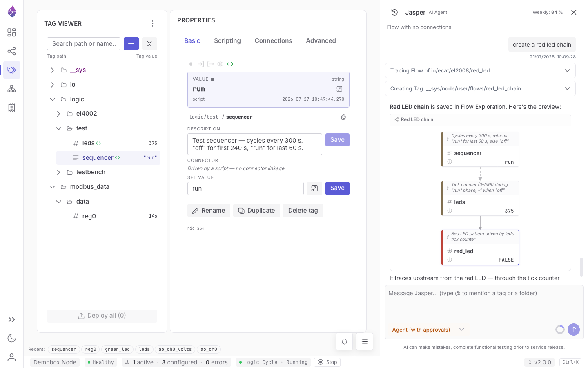Save the set value run
The image size is (588, 368).
point(337,188)
